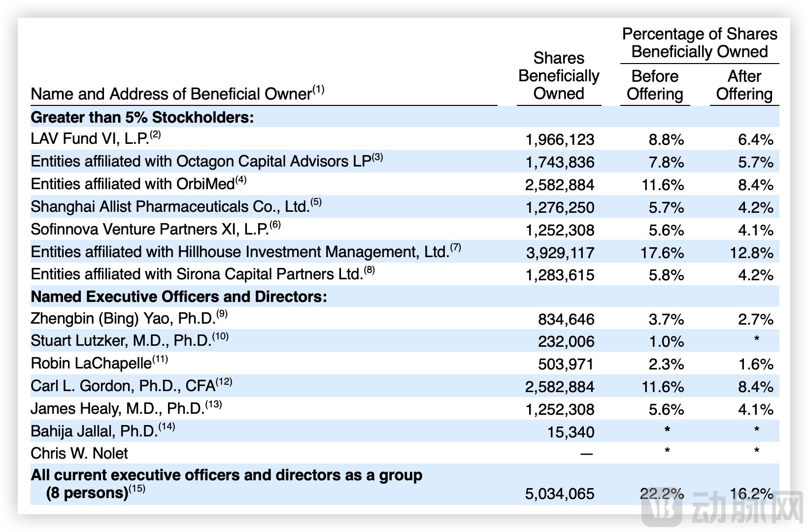Viewport: 808px width, 532px height.
Task: Click the 17.6% before-offering percentage
Action: pyautogui.click(x=662, y=253)
